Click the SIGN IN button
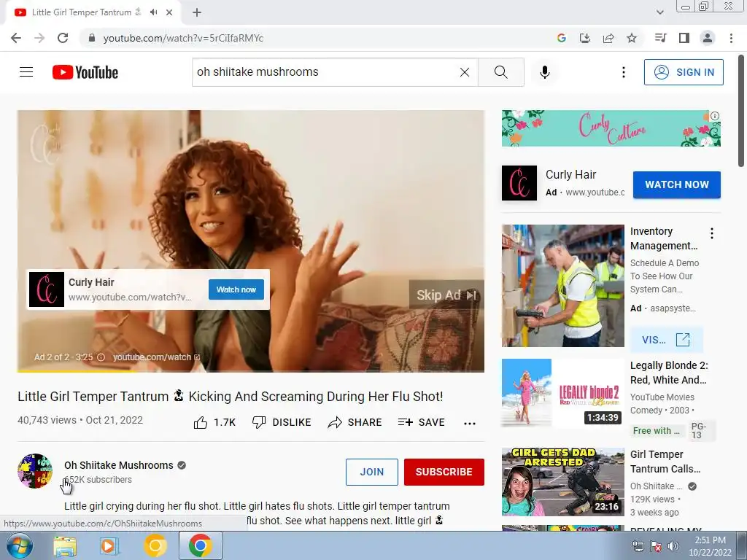 click(684, 72)
